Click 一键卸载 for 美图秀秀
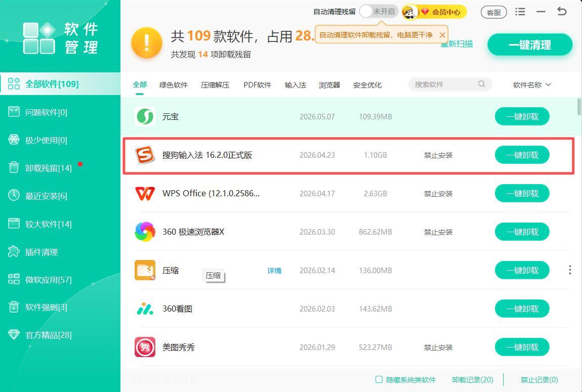 (522, 347)
